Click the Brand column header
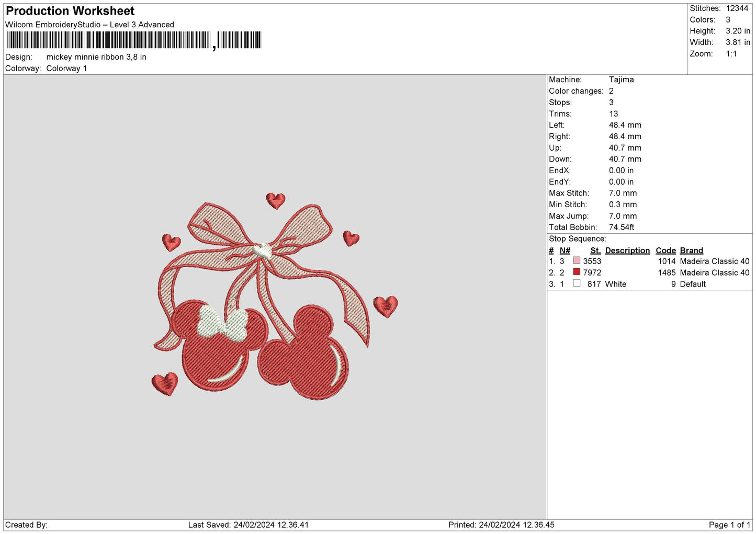The height and width of the screenshot is (534, 756). point(691,251)
